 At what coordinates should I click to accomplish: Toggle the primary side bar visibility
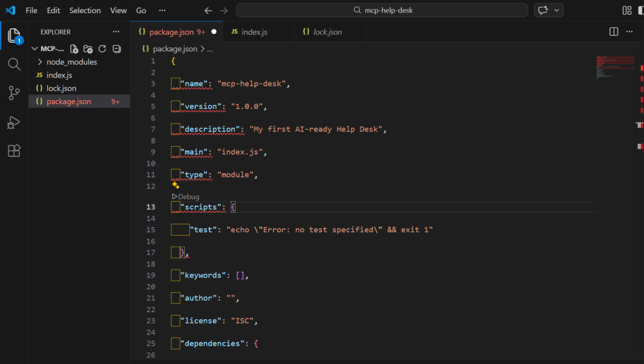coord(640,10)
